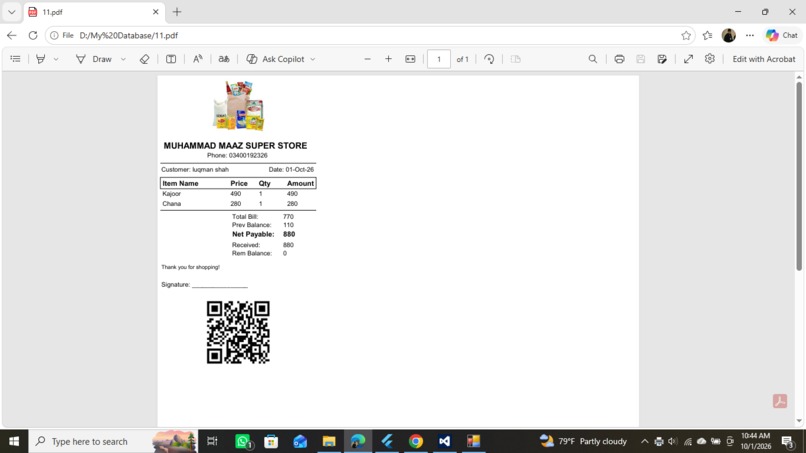Open PDF viewer settings gear
The image size is (806, 453).
pyautogui.click(x=710, y=59)
